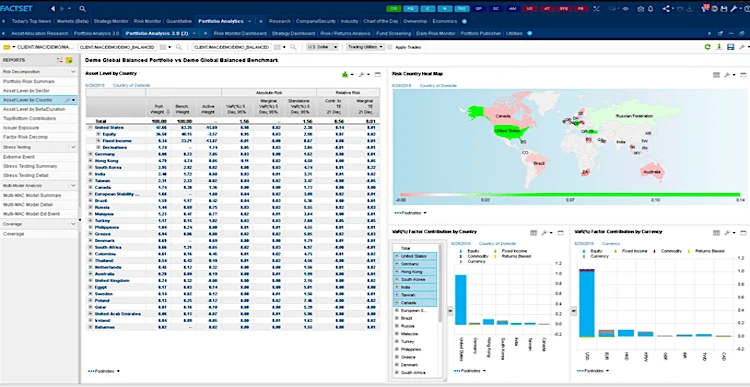
Task: Expand Brazil in country chart list
Action: point(397,318)
